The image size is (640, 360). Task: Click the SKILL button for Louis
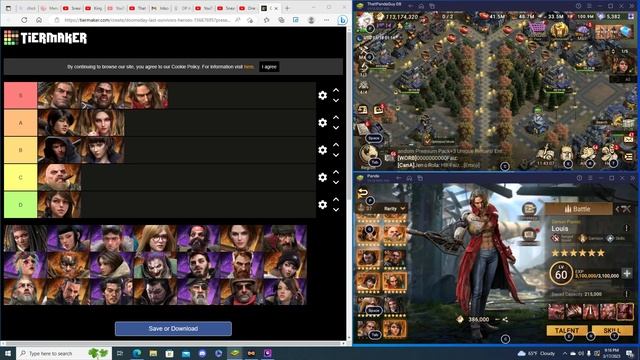point(612,330)
